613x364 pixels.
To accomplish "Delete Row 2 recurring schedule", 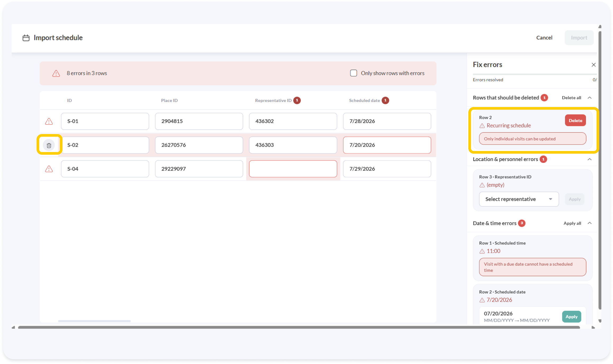I will (575, 121).
